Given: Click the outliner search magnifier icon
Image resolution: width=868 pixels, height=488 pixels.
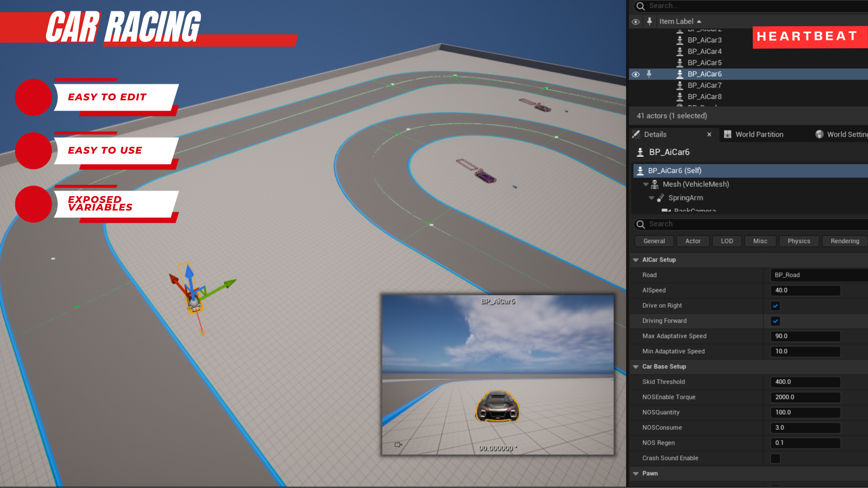Looking at the screenshot, I should point(640,6).
